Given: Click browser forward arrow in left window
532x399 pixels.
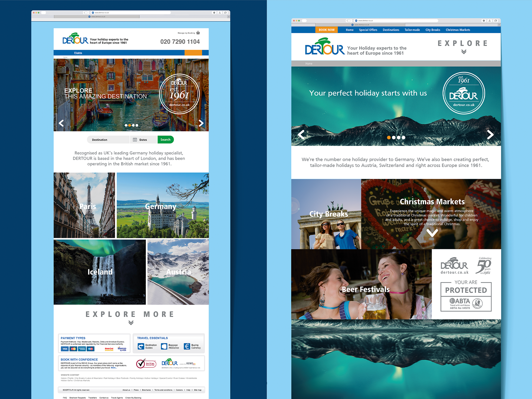Looking at the screenshot, I should pyautogui.click(x=88, y=13).
